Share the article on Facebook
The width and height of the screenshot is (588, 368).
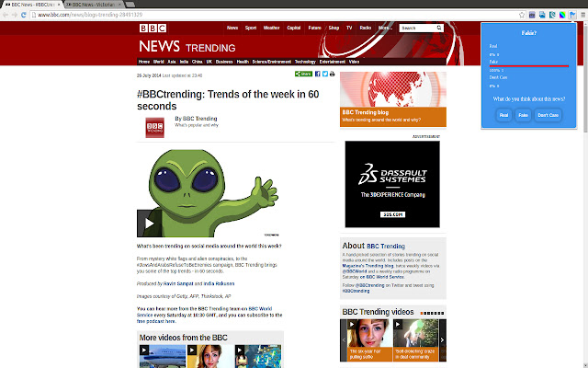click(318, 74)
